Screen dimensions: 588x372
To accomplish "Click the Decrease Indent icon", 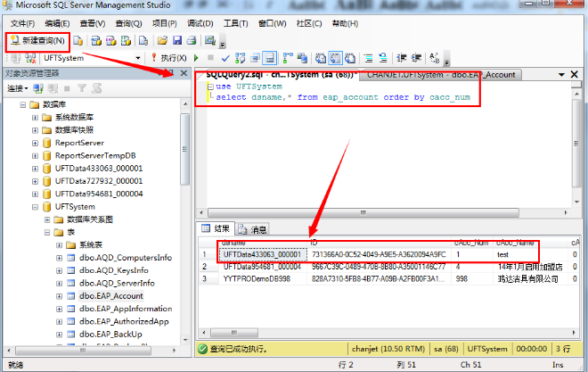I will coord(402,58).
